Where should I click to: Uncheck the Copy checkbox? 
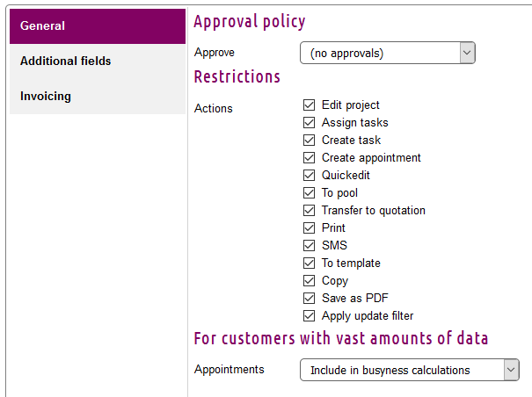tap(309, 281)
